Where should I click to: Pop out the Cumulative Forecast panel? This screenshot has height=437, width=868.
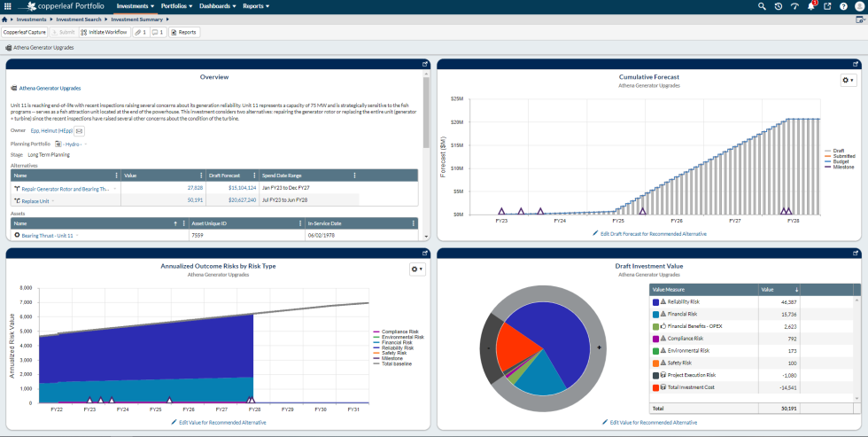click(x=856, y=64)
